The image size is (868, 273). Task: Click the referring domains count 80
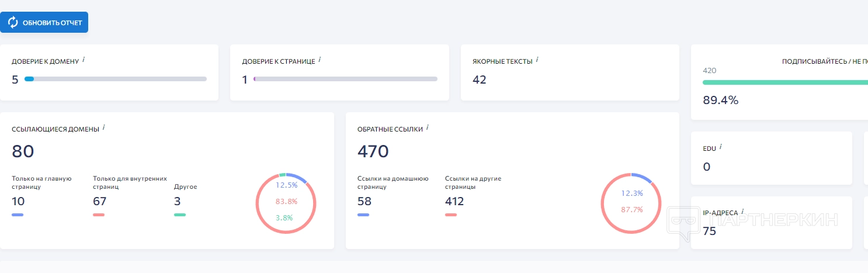(x=23, y=152)
